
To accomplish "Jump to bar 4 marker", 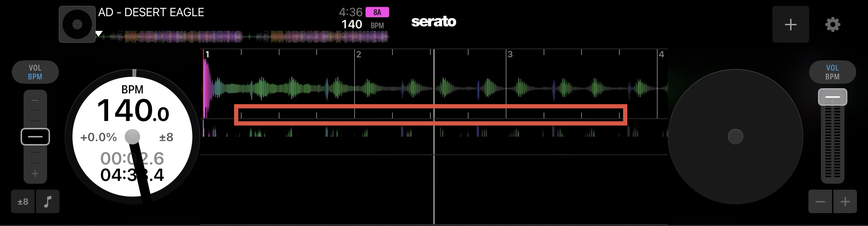I will (x=662, y=54).
